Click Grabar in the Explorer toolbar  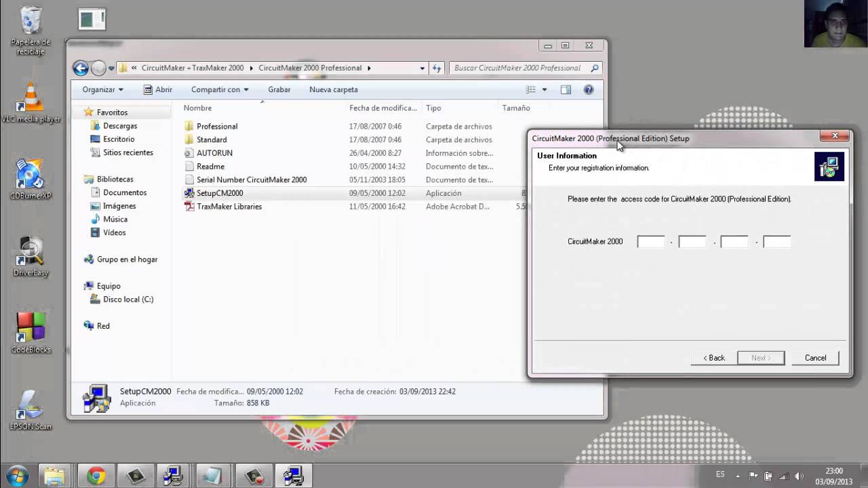click(279, 89)
